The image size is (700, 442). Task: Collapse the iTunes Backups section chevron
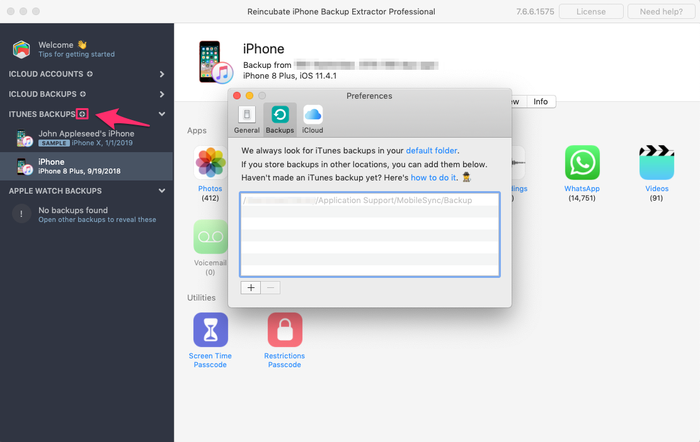[x=162, y=114]
